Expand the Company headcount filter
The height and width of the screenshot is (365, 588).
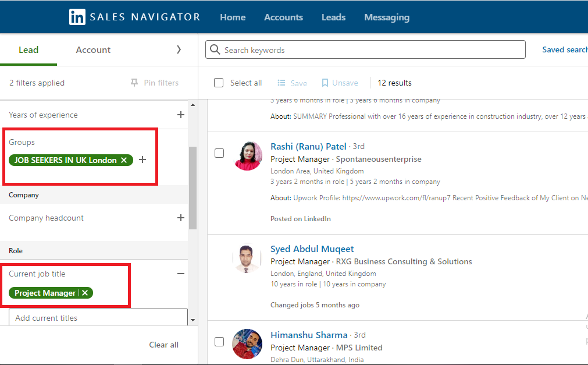(x=181, y=218)
